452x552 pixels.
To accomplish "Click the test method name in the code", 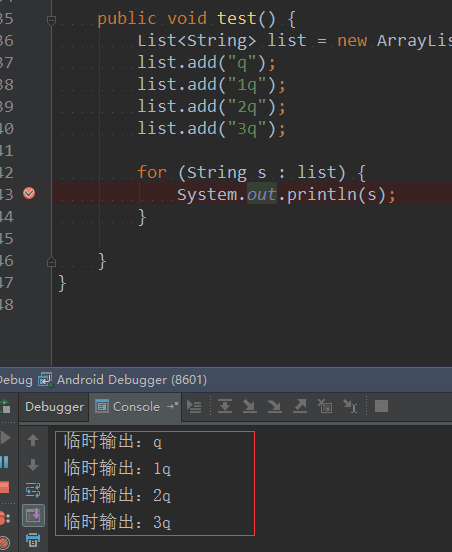I will tap(237, 18).
